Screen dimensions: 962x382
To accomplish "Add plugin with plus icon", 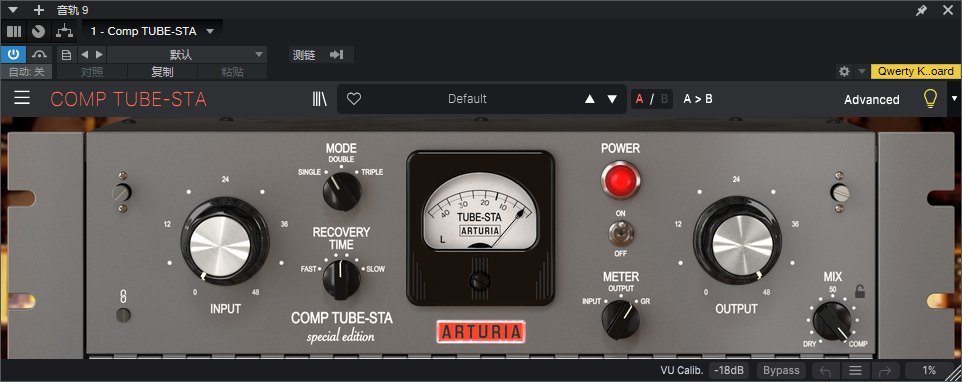I will [x=39, y=10].
